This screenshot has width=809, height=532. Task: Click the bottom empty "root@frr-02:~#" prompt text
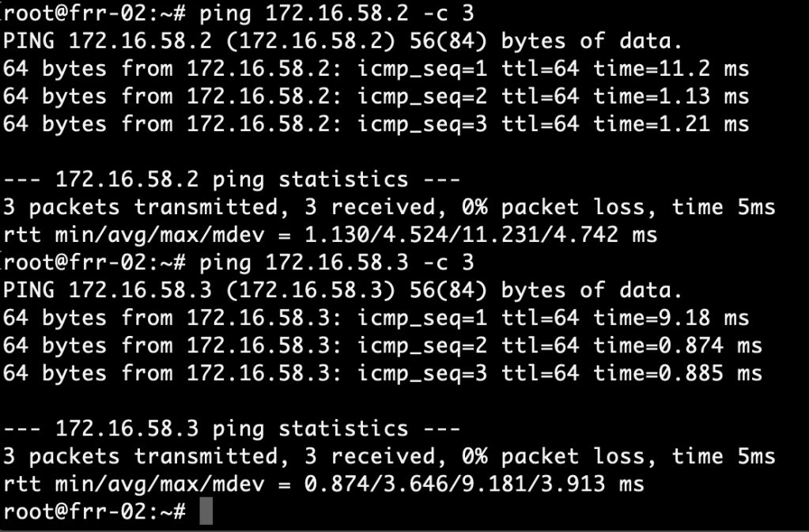pyautogui.click(x=95, y=511)
